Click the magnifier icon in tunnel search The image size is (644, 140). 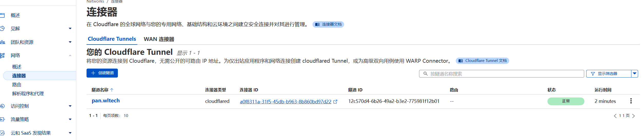point(425,74)
